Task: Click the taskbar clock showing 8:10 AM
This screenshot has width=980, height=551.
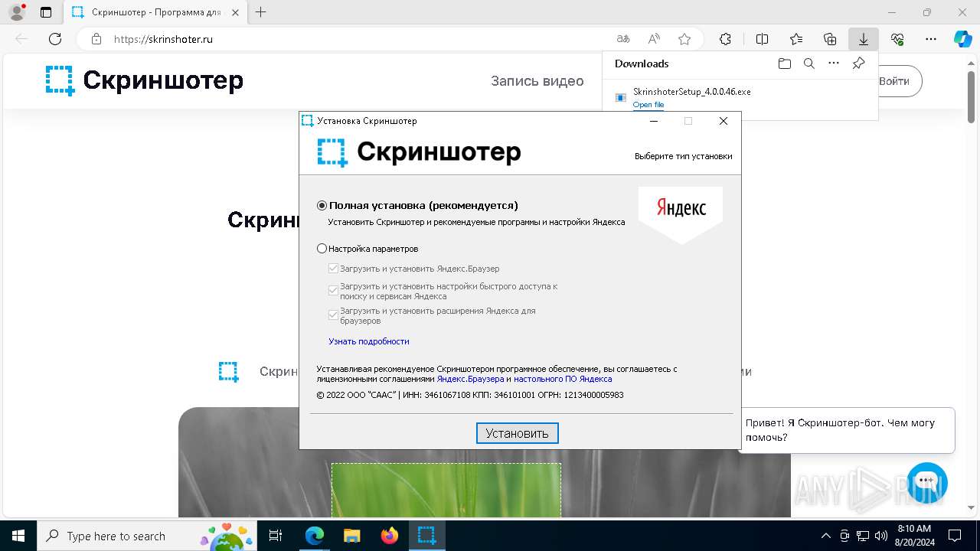Action: 913,536
